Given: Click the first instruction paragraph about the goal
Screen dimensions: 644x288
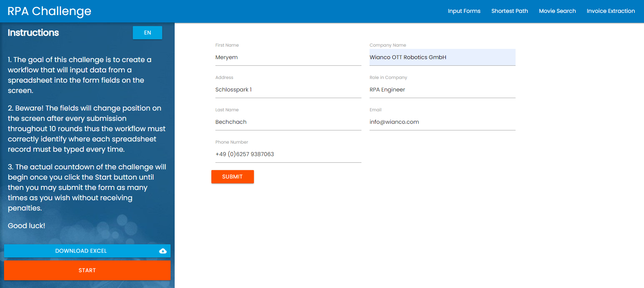Looking at the screenshot, I should (80, 75).
